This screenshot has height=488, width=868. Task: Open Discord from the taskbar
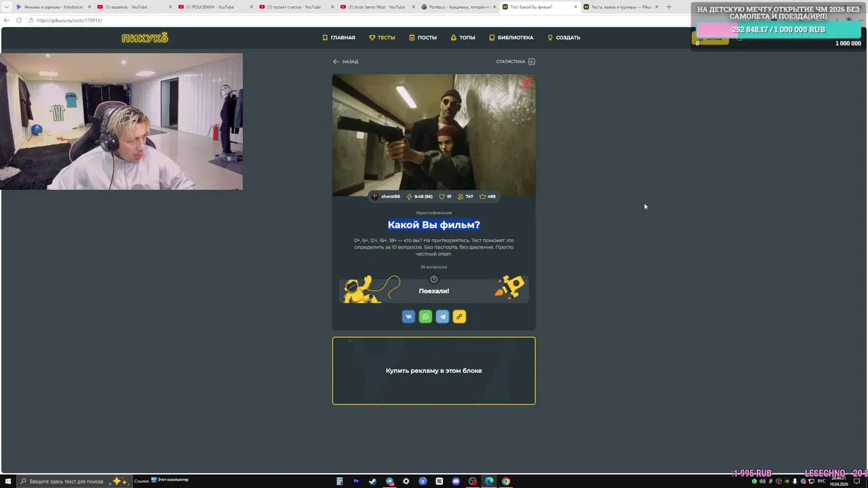pos(456,481)
